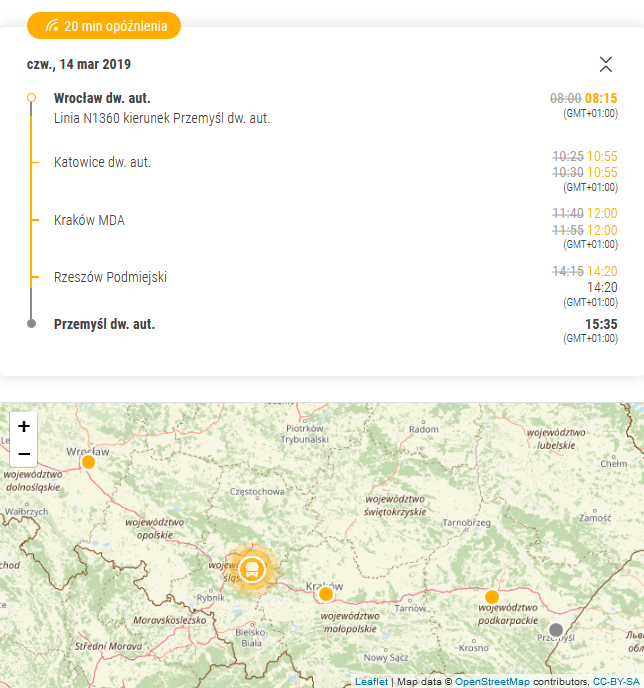
Task: Zoom out on the map
Action: (24, 453)
